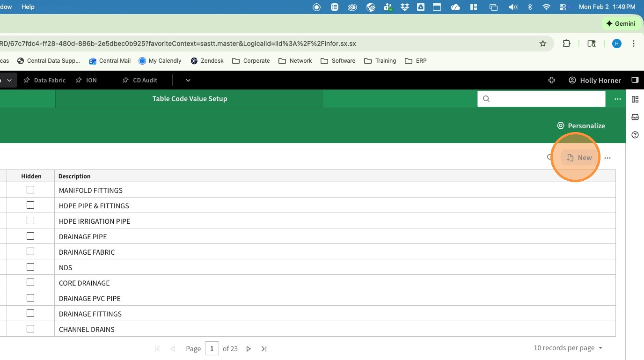This screenshot has width=644, height=360.
Task: Open macOS Control Center icon
Action: coord(563,7)
